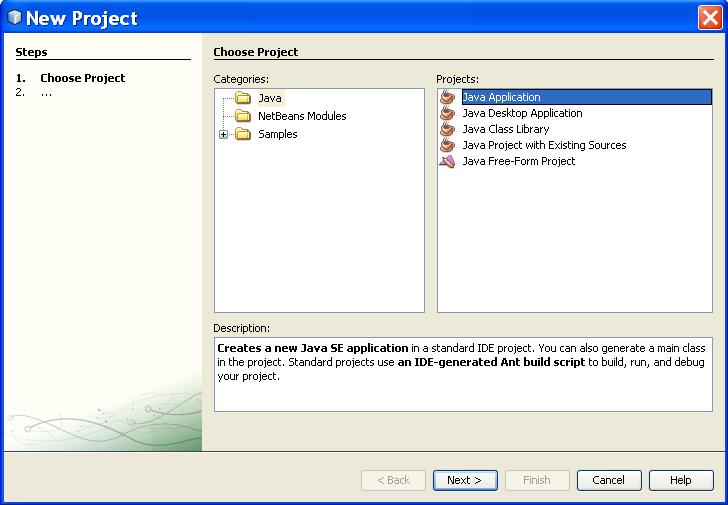Viewport: 728px width, 505px height.
Task: Close the New Project dialog
Action: (x=710, y=17)
